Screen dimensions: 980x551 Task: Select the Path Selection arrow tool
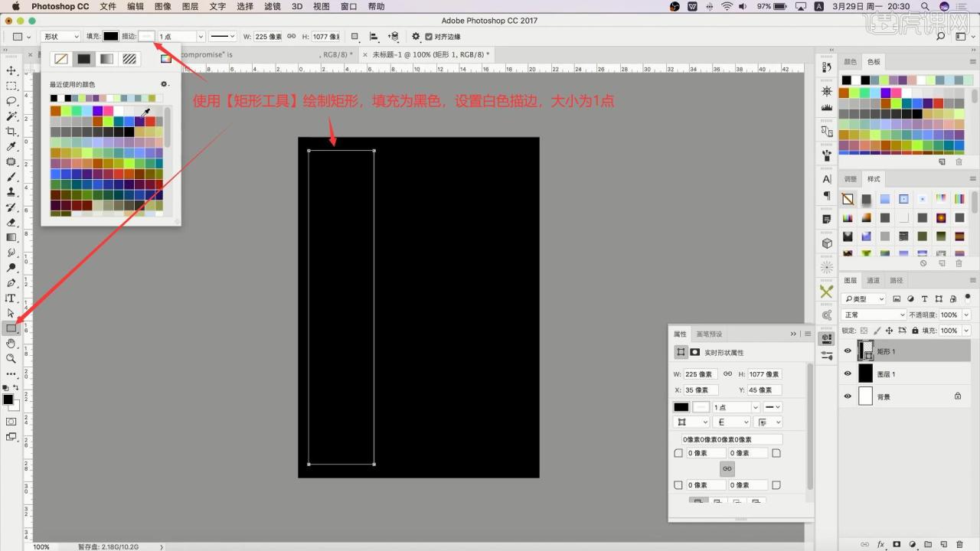(11, 313)
